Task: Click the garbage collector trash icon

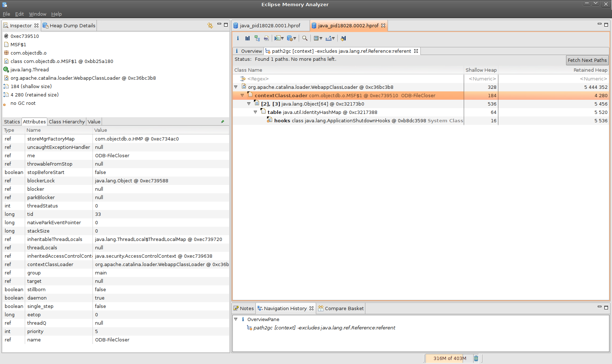Action: [476, 359]
